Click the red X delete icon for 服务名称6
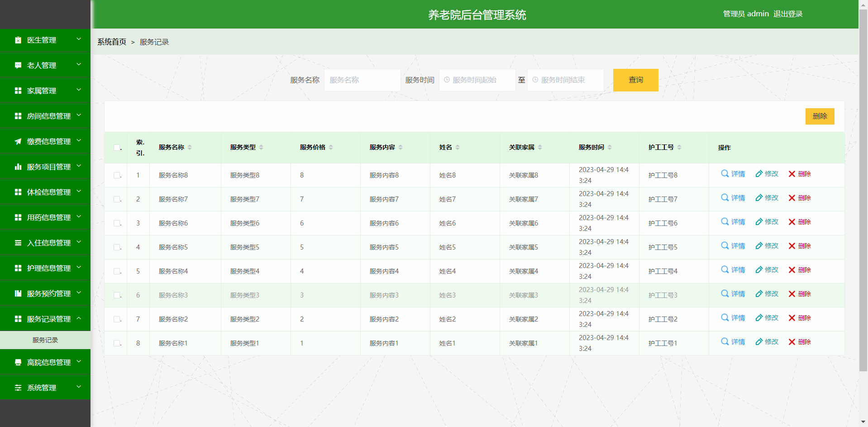Image resolution: width=868 pixels, height=427 pixels. coord(792,222)
